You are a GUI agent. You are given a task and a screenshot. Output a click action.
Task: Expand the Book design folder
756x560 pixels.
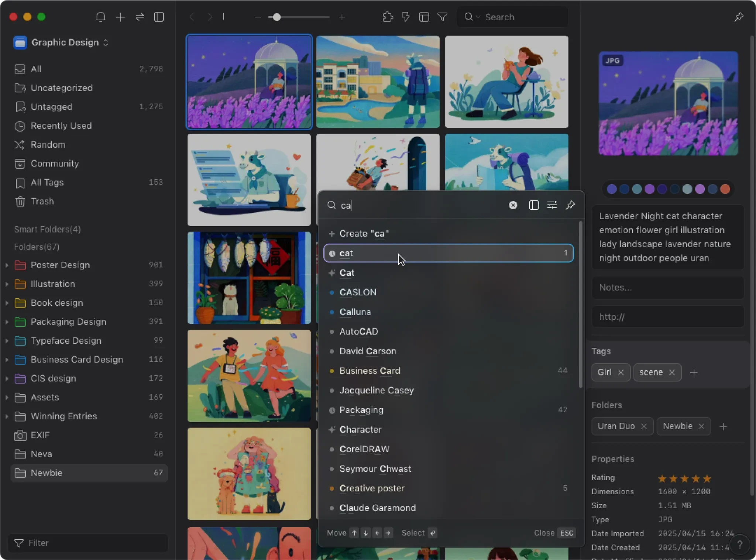click(x=7, y=303)
